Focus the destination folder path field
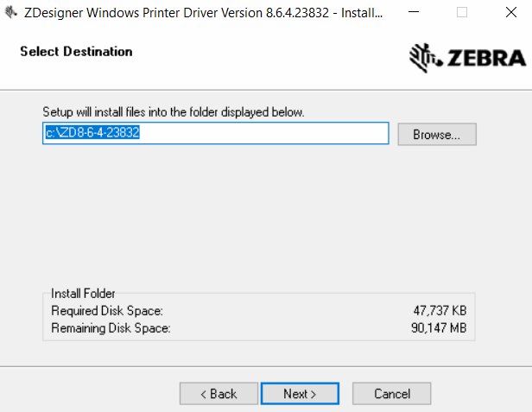532x412 pixels. (216, 133)
